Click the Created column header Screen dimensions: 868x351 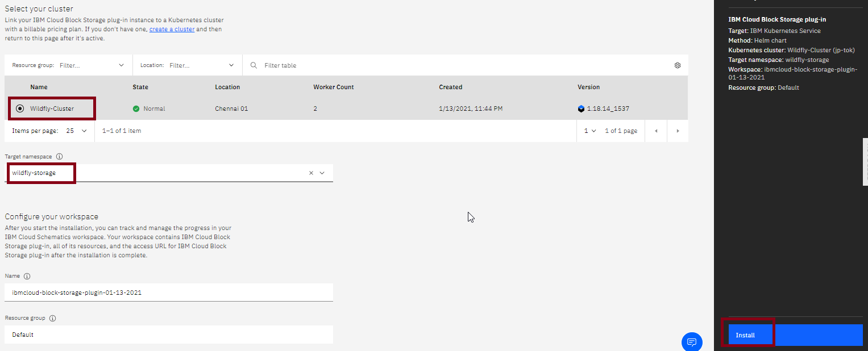click(450, 87)
